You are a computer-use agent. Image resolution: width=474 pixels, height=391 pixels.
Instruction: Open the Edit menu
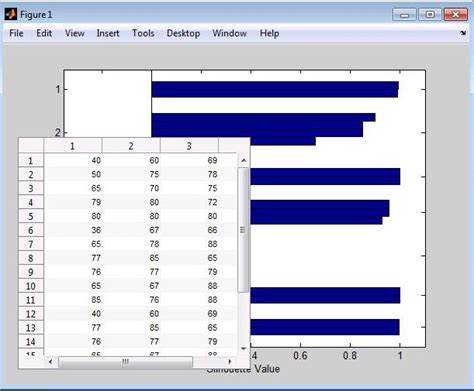click(44, 33)
